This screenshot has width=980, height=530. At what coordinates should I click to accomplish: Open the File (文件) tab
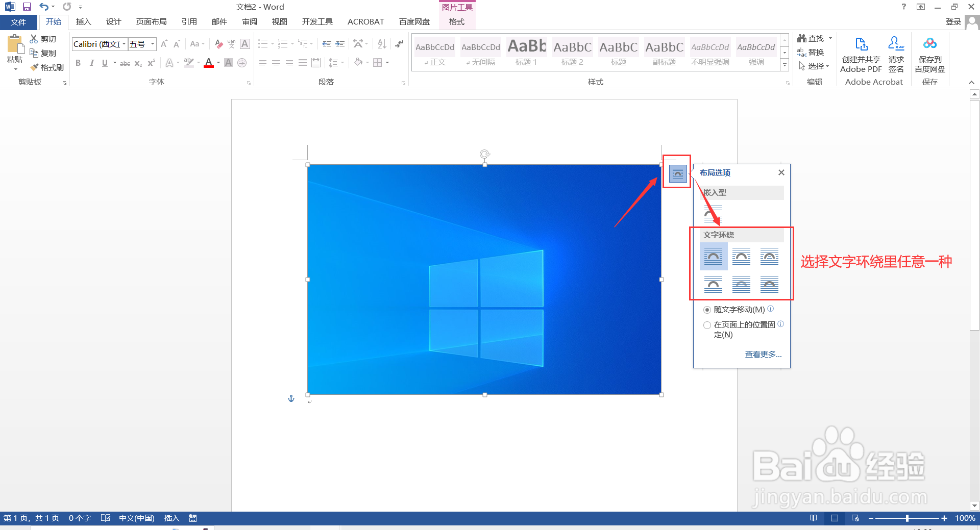coord(18,22)
